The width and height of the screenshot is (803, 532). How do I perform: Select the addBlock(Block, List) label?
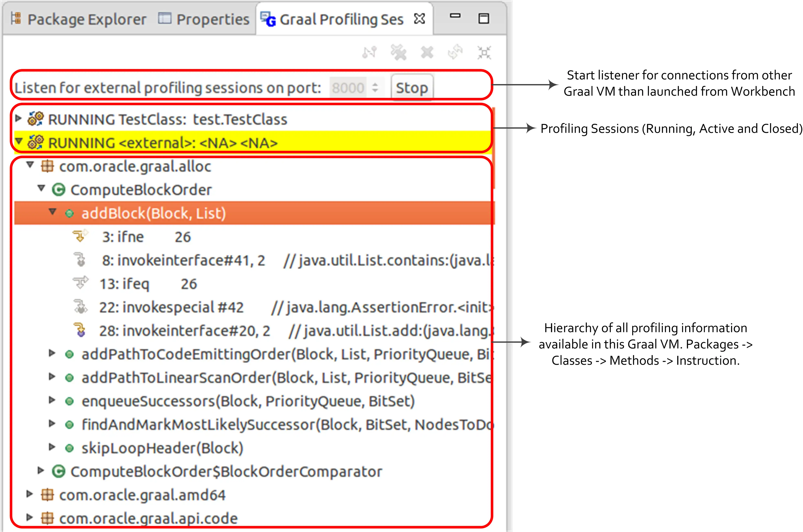point(153,213)
